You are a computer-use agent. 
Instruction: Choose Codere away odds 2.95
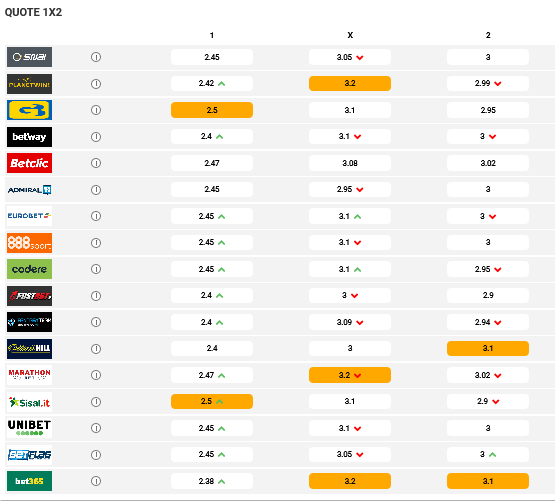tap(488, 269)
